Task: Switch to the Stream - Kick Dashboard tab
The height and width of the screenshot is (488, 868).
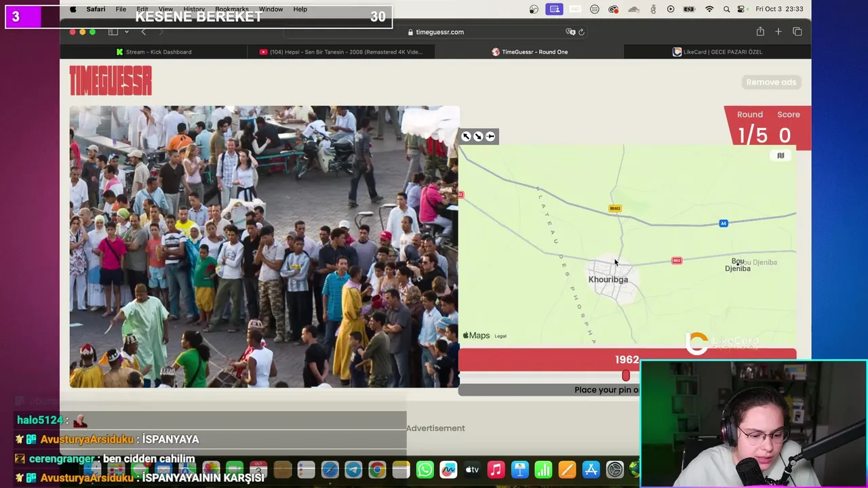Action: tap(154, 52)
